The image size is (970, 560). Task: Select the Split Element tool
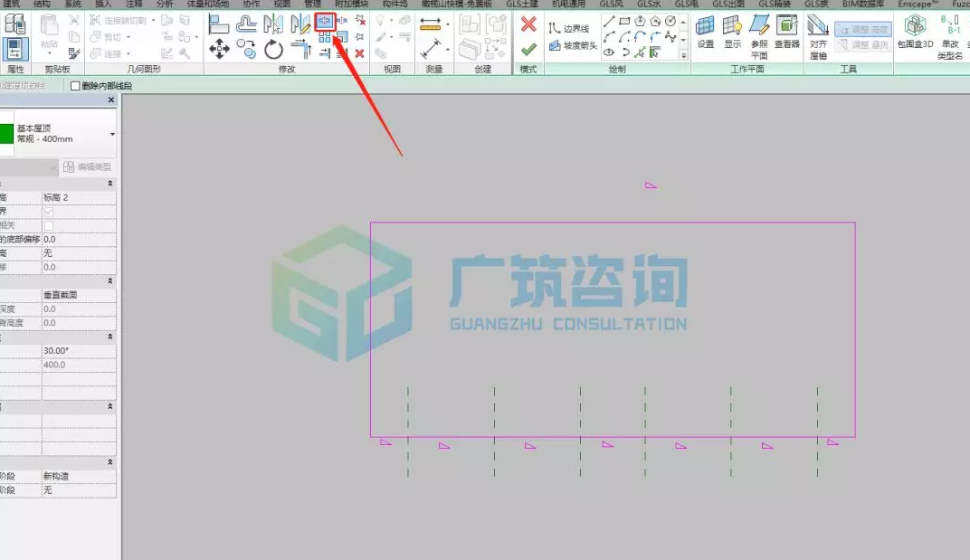(x=325, y=21)
